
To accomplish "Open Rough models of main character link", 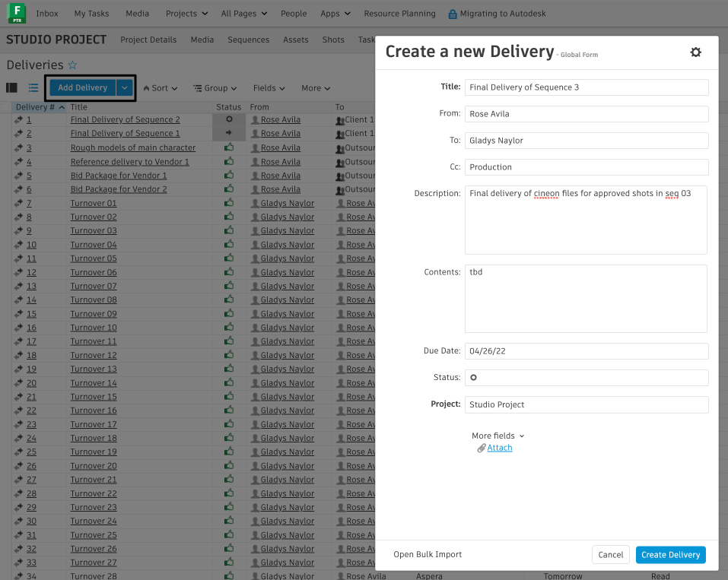I will (133, 147).
